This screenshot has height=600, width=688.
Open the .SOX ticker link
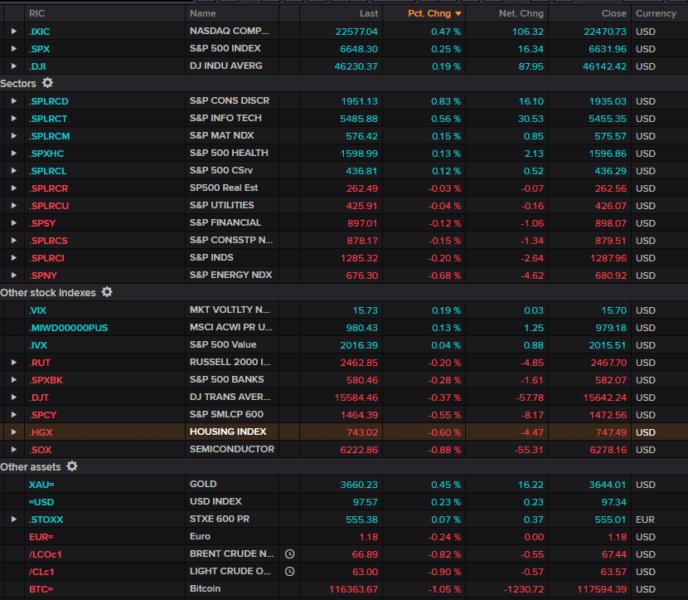[x=41, y=450]
